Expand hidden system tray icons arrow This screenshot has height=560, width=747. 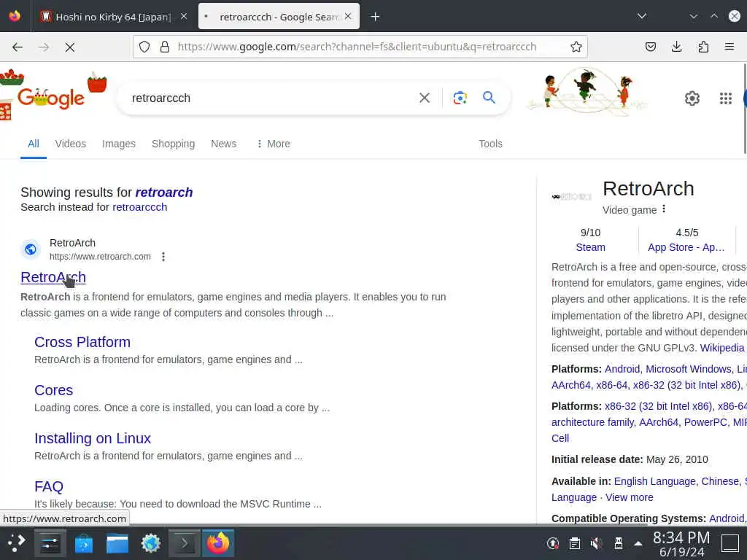[638, 543]
